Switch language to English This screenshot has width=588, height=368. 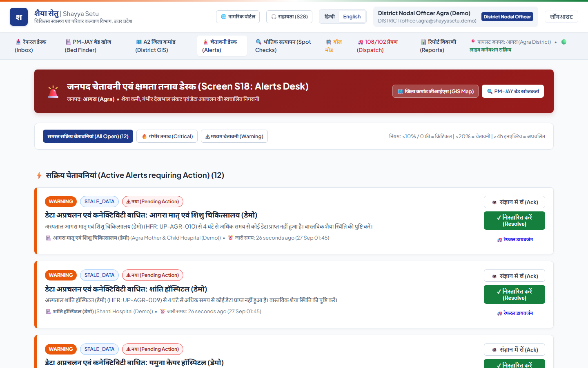pyautogui.click(x=352, y=17)
